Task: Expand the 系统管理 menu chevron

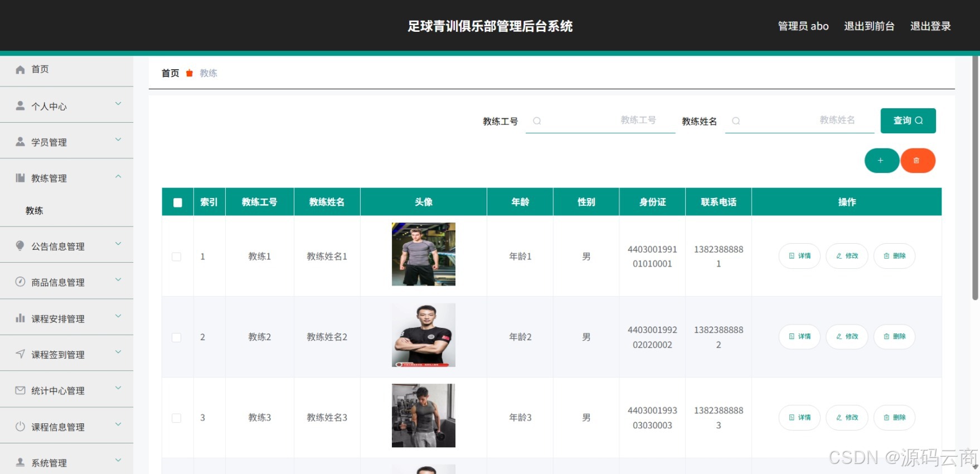Action: point(118,460)
